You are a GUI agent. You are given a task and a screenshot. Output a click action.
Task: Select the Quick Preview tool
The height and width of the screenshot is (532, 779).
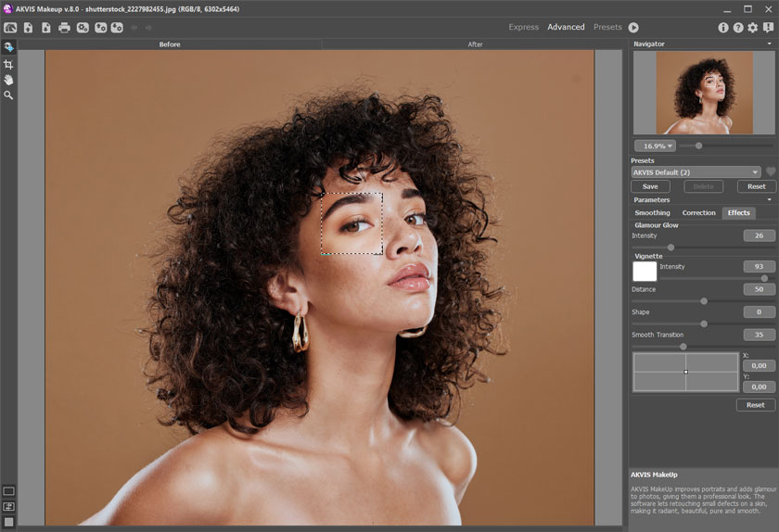pos(8,47)
